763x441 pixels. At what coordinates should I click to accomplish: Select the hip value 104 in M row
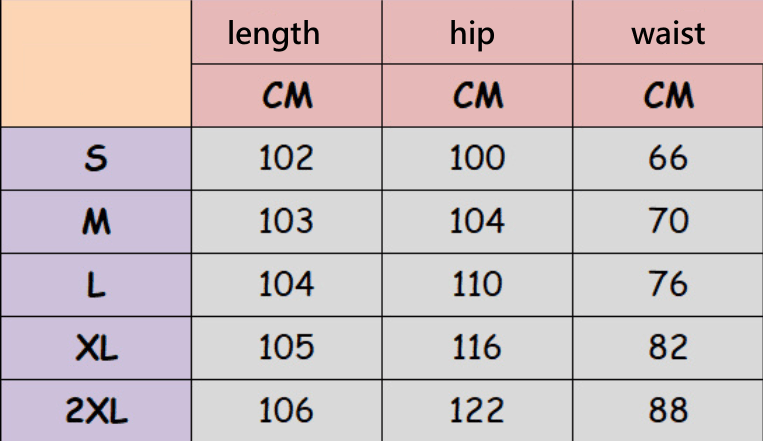[x=477, y=222]
